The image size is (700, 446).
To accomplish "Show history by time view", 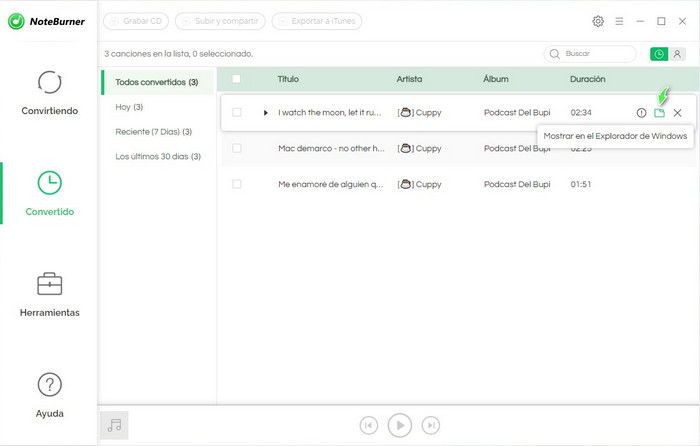I will pyautogui.click(x=658, y=54).
